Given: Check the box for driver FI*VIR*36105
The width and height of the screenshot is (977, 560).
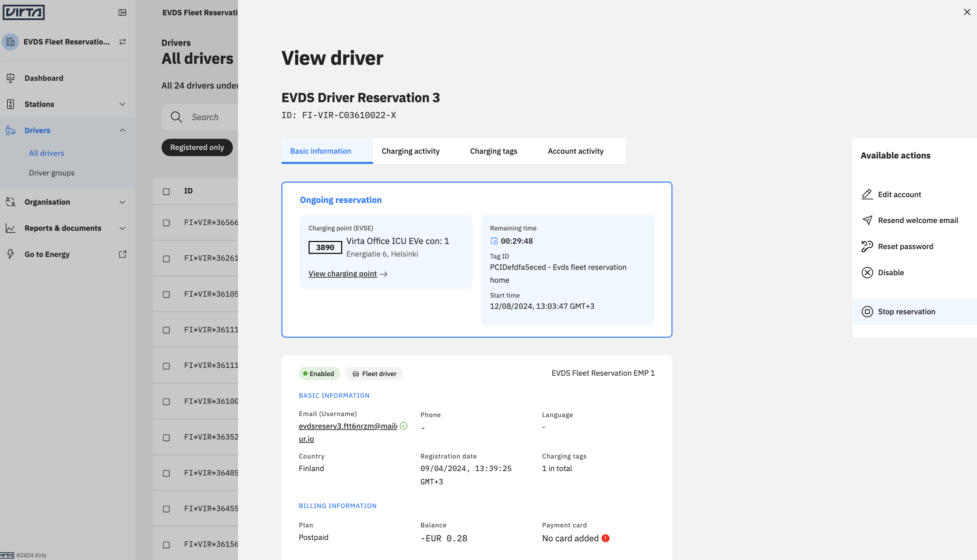Looking at the screenshot, I should [166, 294].
